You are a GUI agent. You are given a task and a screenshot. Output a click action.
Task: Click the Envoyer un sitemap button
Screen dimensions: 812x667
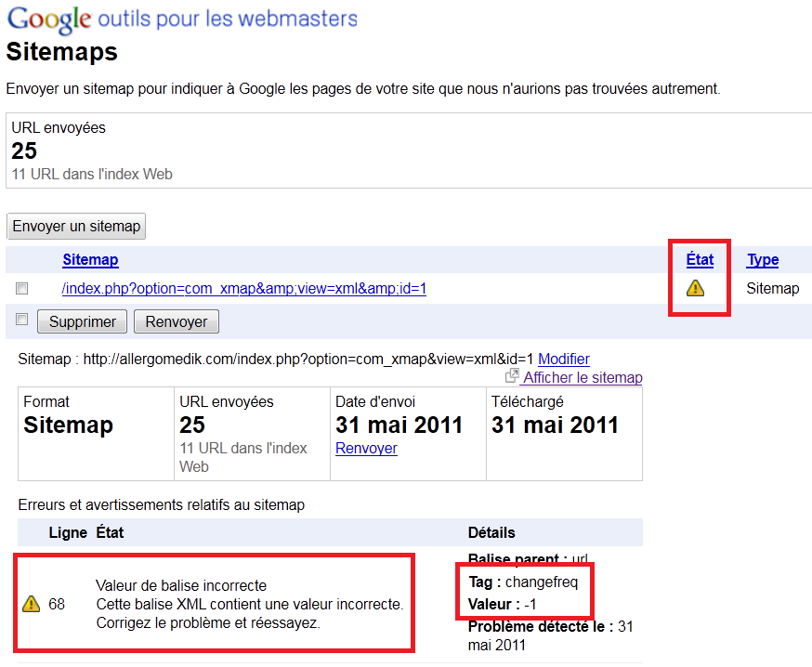tap(76, 227)
